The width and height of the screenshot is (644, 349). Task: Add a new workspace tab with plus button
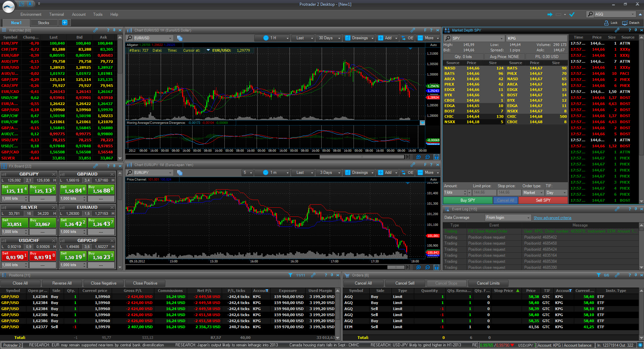pyautogui.click(x=65, y=23)
